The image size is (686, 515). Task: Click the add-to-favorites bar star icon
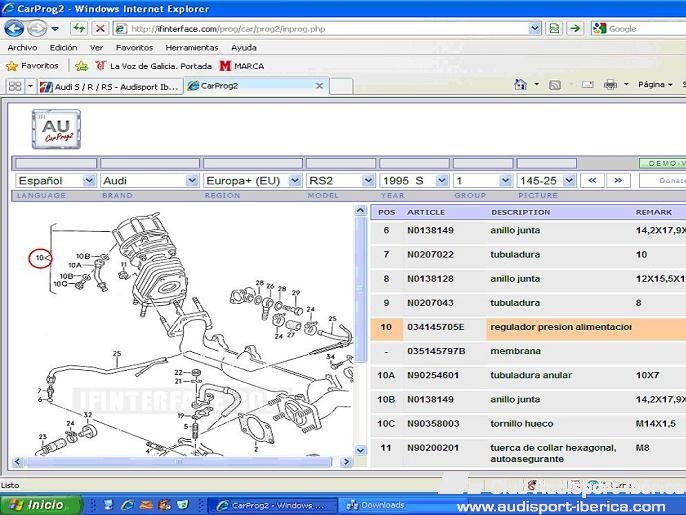(81, 66)
